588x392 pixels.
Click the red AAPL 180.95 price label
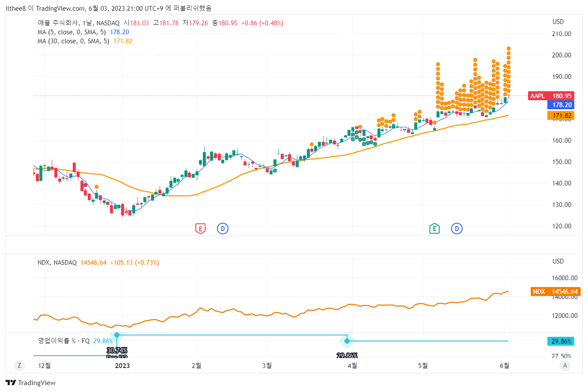pos(551,96)
